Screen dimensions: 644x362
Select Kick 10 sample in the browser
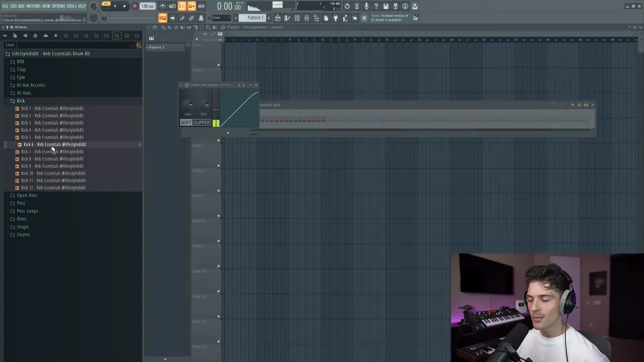point(53,173)
